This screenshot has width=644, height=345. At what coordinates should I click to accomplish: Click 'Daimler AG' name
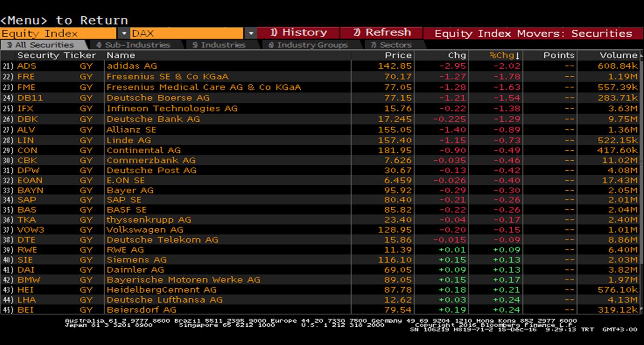(x=135, y=270)
